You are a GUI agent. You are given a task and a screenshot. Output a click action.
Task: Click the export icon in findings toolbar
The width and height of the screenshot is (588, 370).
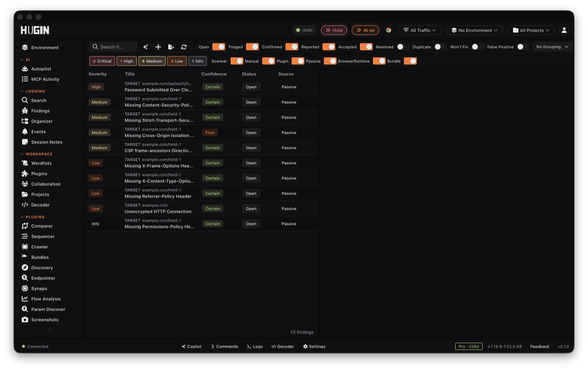pos(171,47)
